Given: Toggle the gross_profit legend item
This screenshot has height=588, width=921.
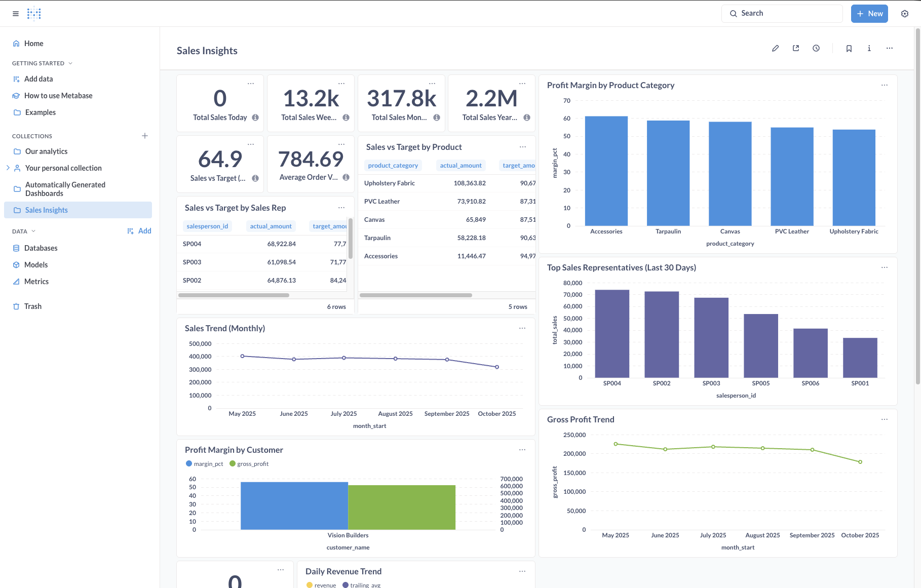Looking at the screenshot, I should coord(249,463).
